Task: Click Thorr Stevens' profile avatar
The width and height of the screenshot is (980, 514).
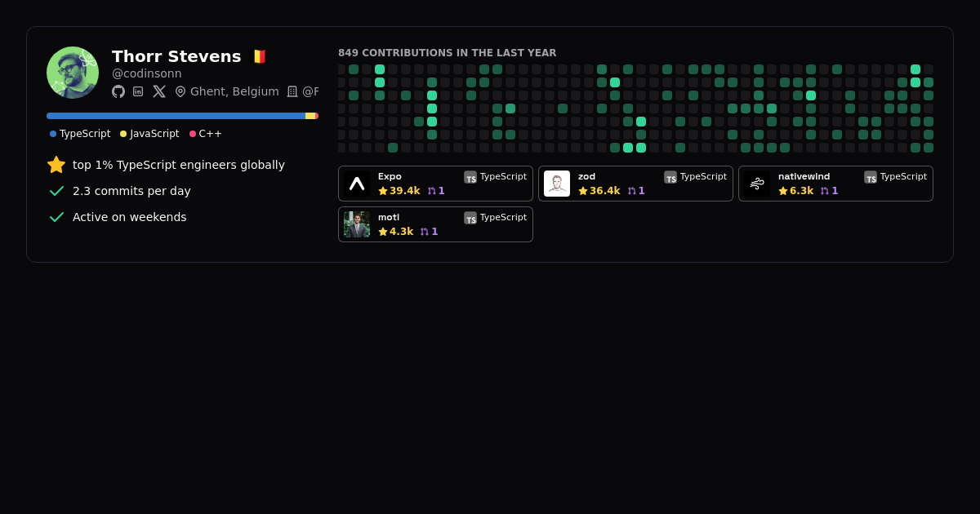Action: [73, 73]
